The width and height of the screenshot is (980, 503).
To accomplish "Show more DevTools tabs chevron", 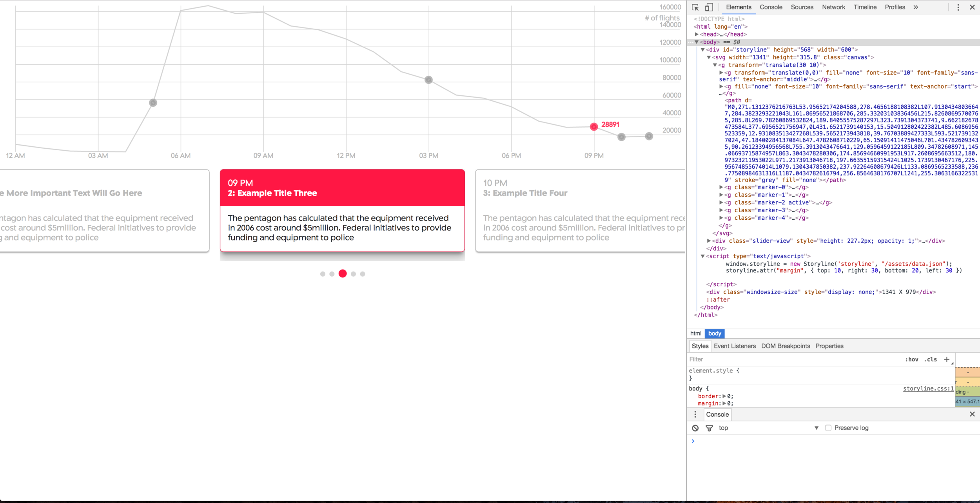I will click(916, 7).
